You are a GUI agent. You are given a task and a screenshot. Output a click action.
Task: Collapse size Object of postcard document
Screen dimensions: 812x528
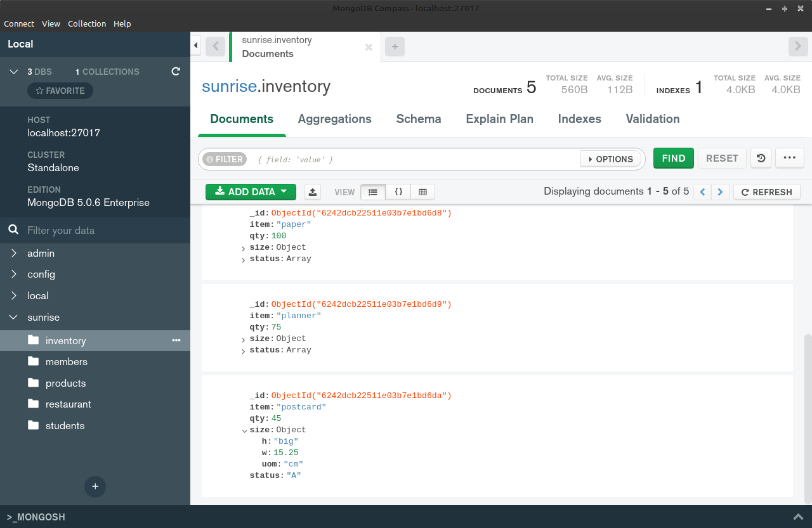click(x=244, y=431)
